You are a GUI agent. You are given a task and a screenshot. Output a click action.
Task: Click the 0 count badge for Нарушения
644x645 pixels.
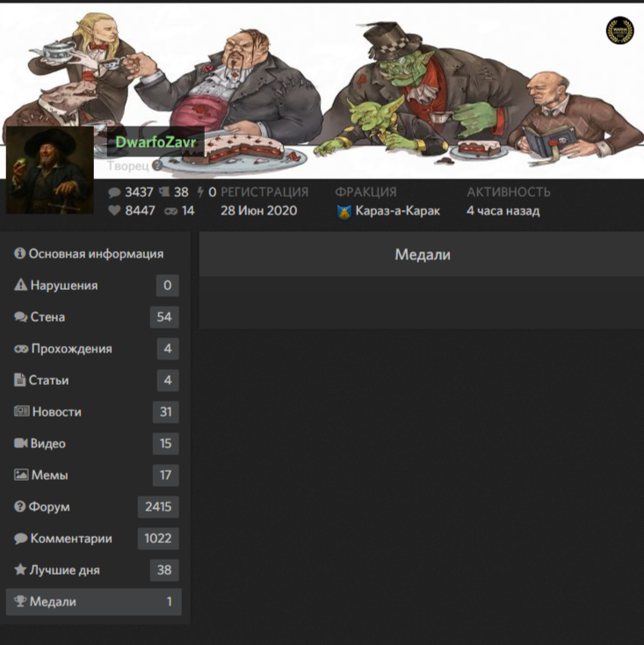click(x=168, y=286)
